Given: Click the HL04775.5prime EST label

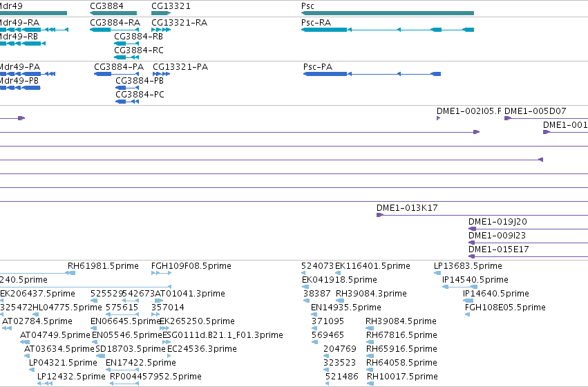Looking at the screenshot, I should 67,308.
